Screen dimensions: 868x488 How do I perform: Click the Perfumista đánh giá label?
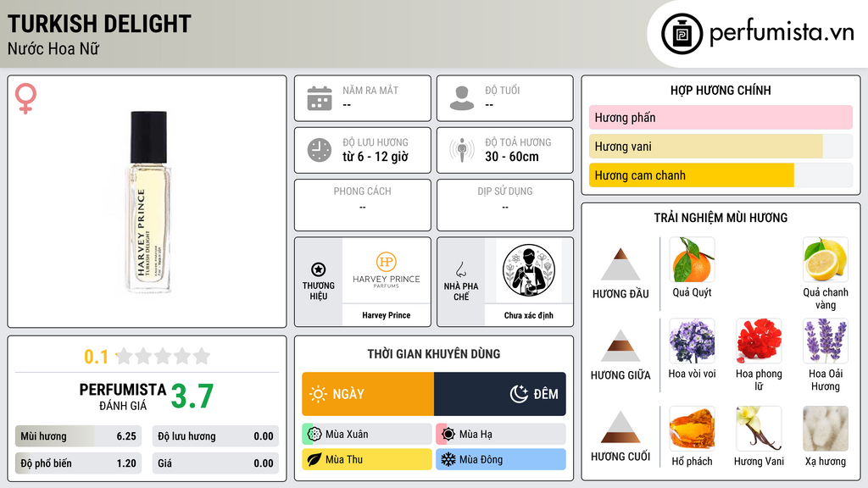pos(123,397)
